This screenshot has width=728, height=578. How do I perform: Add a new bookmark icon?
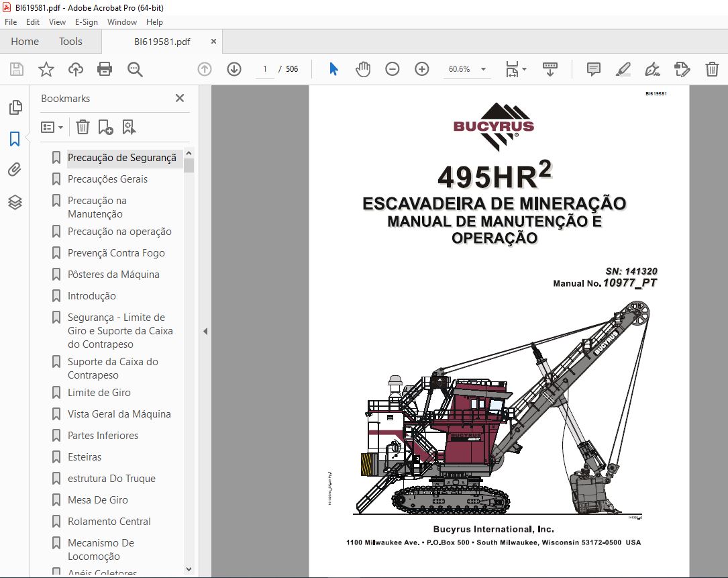(105, 127)
